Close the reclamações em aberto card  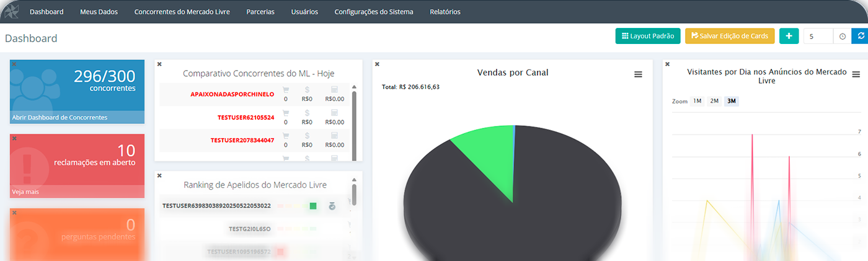coord(14,138)
